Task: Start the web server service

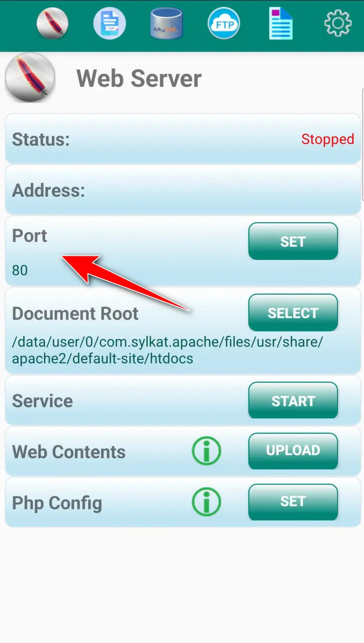Action: tap(293, 400)
